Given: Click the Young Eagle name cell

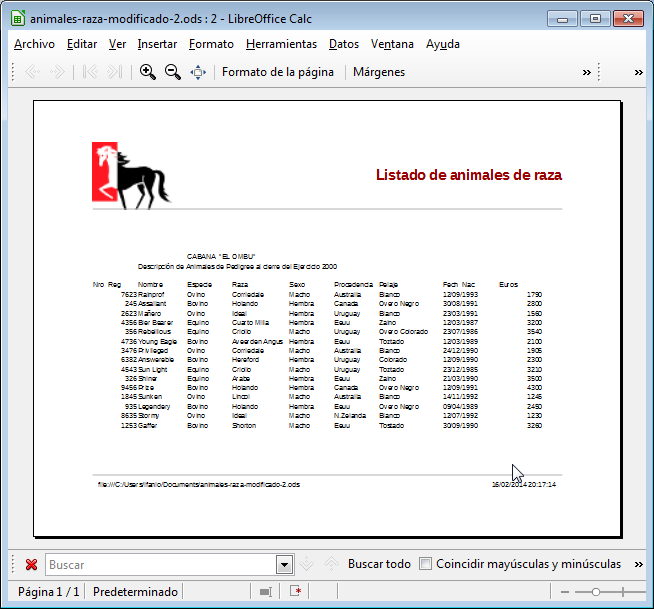Looking at the screenshot, I should click(157, 342).
